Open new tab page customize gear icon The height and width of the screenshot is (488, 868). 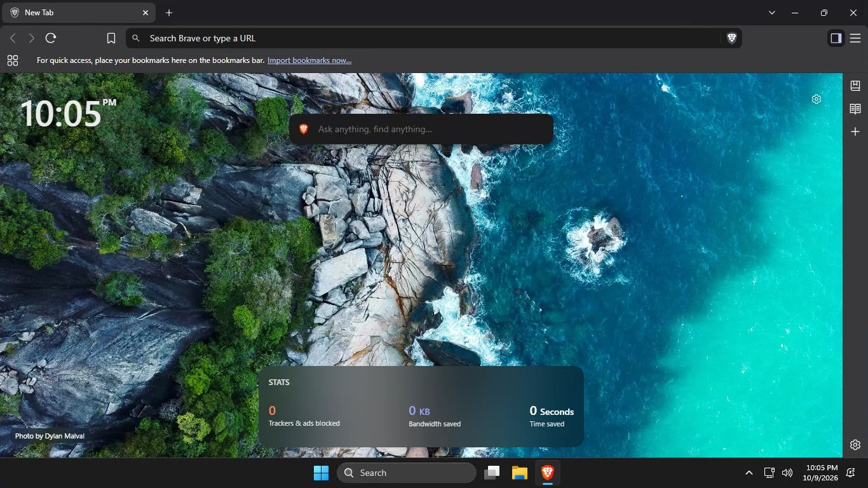[x=817, y=99]
